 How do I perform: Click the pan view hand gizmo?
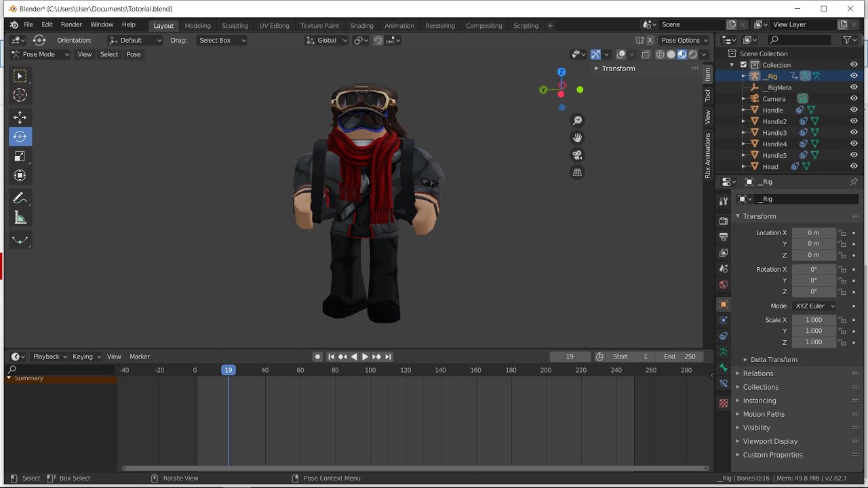577,138
